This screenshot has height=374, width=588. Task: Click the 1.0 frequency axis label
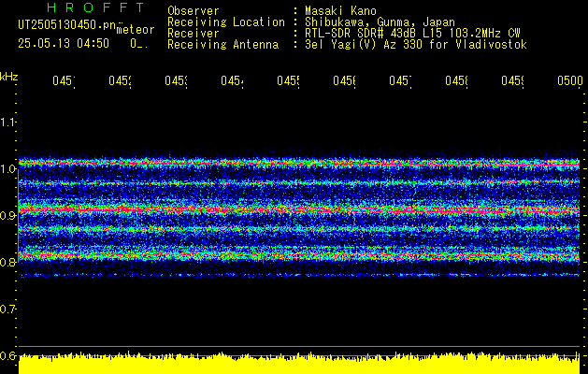click(x=7, y=169)
